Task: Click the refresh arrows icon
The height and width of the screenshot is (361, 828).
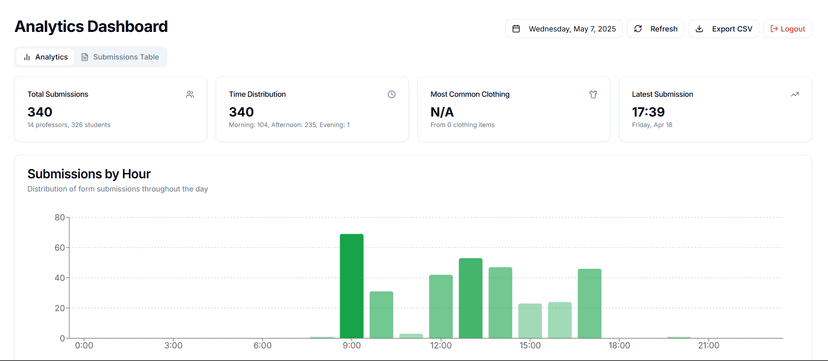Action: coord(638,29)
